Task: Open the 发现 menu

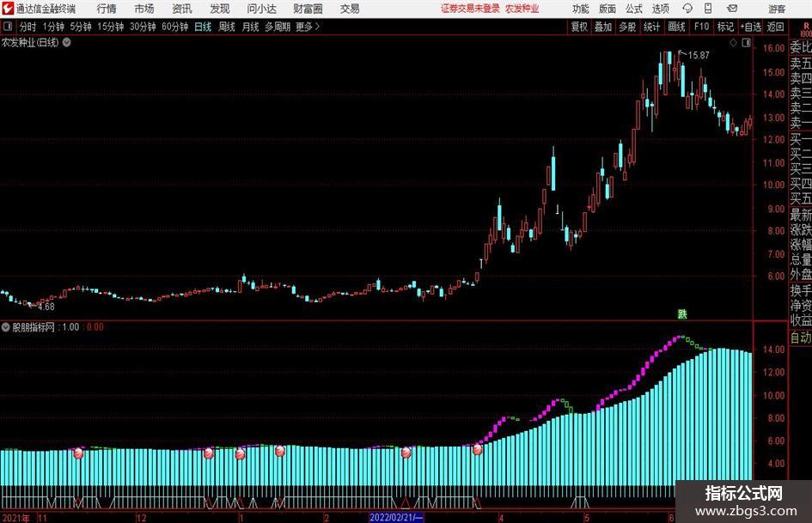Action: (220, 9)
